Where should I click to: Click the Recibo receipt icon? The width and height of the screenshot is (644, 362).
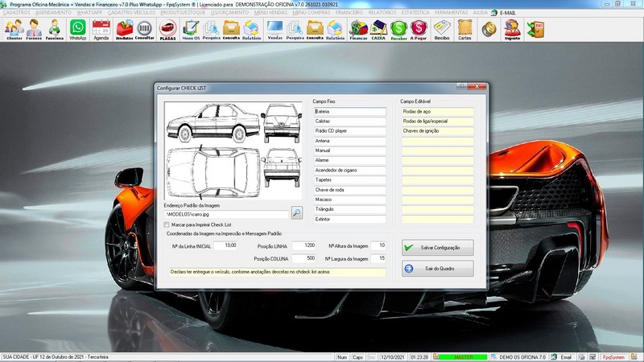442,30
